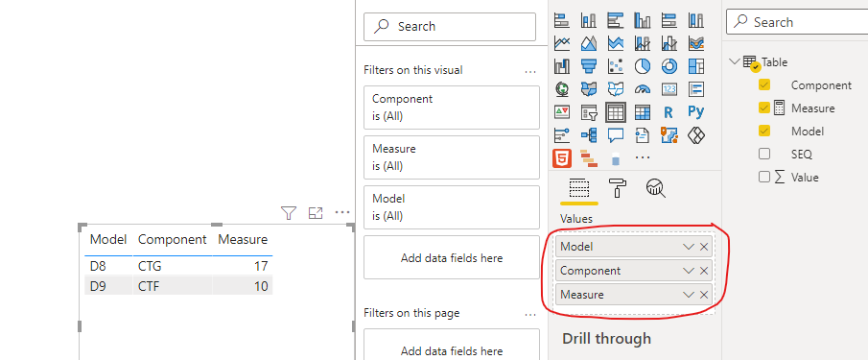Pick the Line and clustered column chart
Viewport: 868px width, 360px height.
click(x=669, y=44)
